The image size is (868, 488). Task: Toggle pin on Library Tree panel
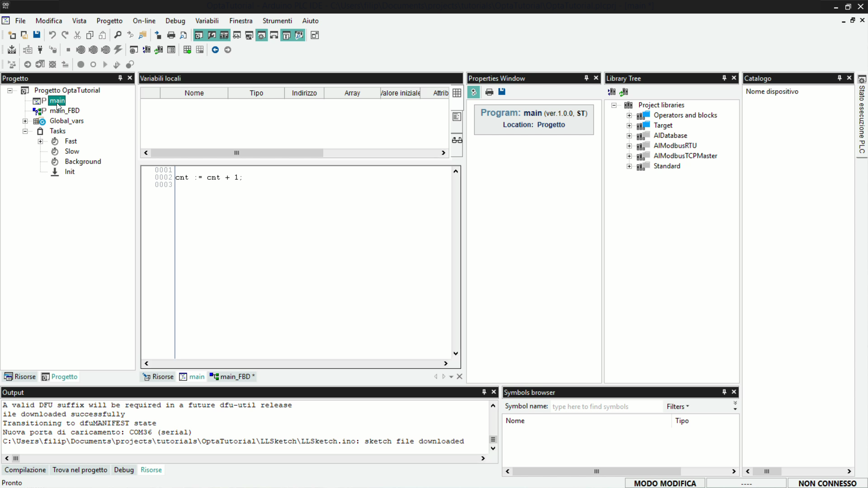coord(724,78)
